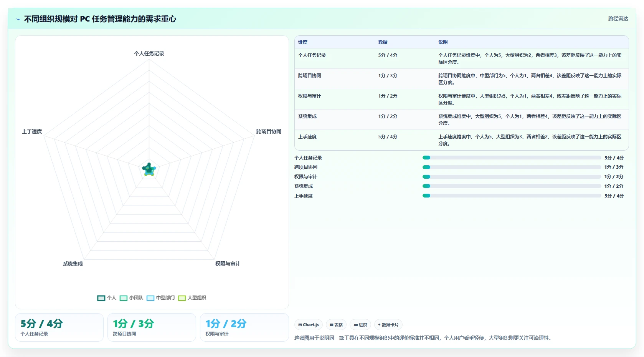Viewport: 644px width, 357px height.
Task: Click the 跨项目协同 progress bar
Action: coord(512,167)
